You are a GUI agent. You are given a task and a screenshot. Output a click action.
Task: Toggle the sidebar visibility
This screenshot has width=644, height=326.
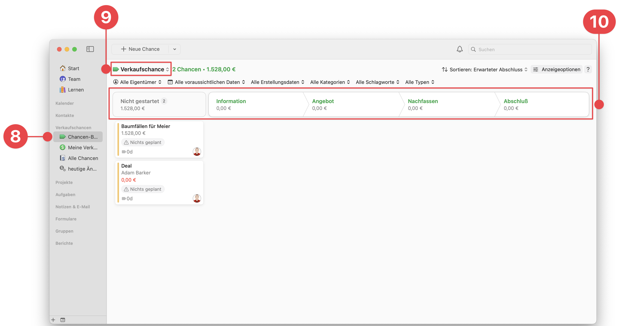(x=90, y=49)
